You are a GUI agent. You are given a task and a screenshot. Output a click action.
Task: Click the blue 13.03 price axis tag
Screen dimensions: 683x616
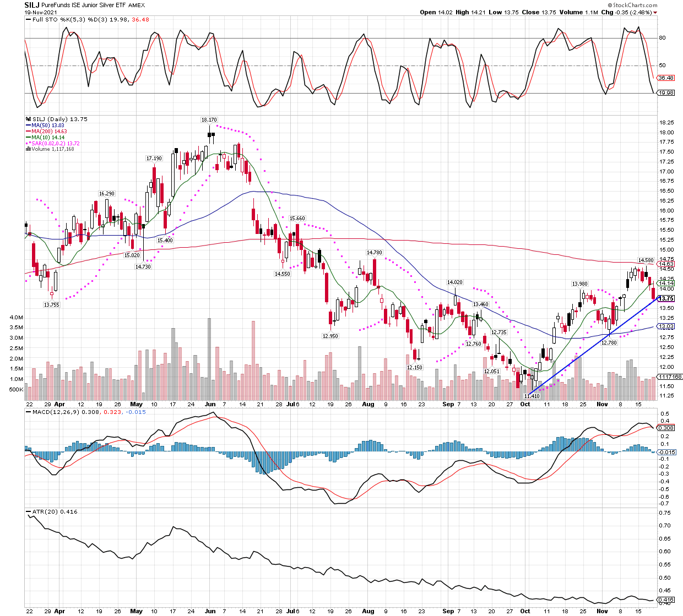[x=666, y=326]
